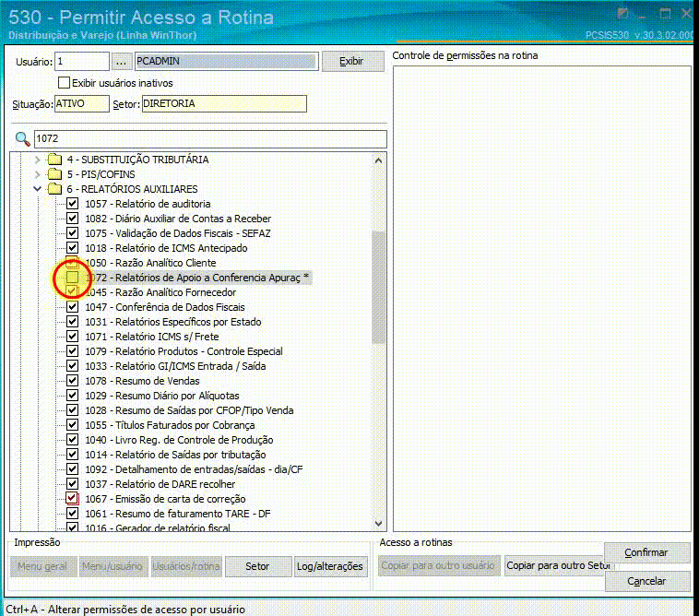Uncheck 1047 - Conferência de Dados Fiscais
This screenshot has height=616, width=699.
[x=72, y=307]
